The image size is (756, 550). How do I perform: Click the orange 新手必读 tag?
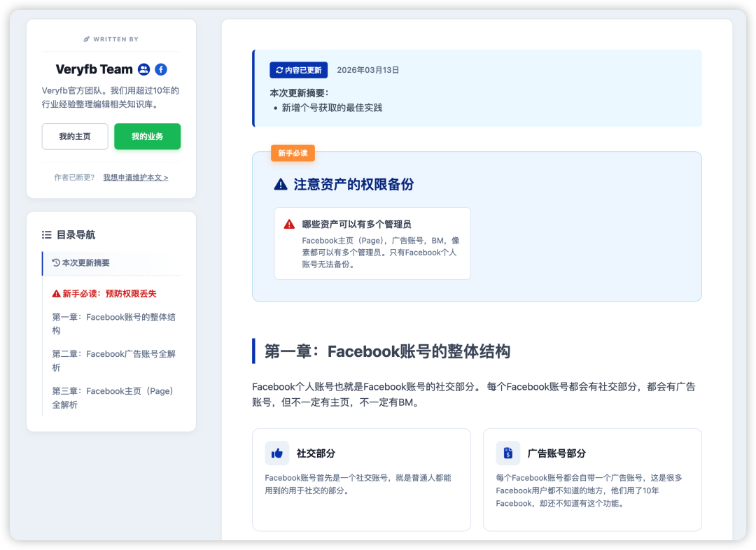(293, 153)
